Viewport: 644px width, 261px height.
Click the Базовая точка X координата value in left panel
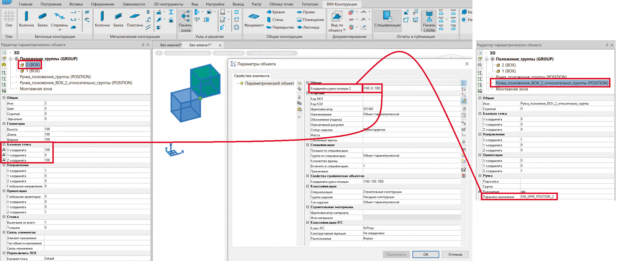(x=97, y=150)
